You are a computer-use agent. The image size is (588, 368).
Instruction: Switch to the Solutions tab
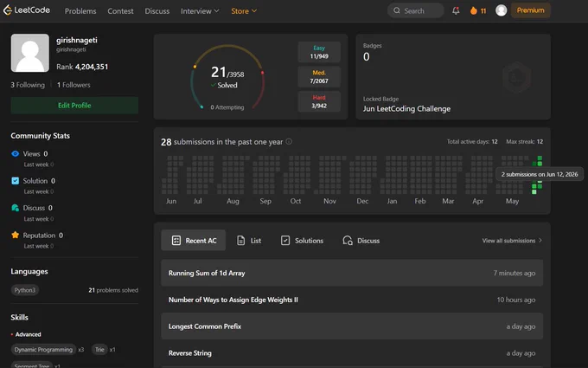[302, 241]
